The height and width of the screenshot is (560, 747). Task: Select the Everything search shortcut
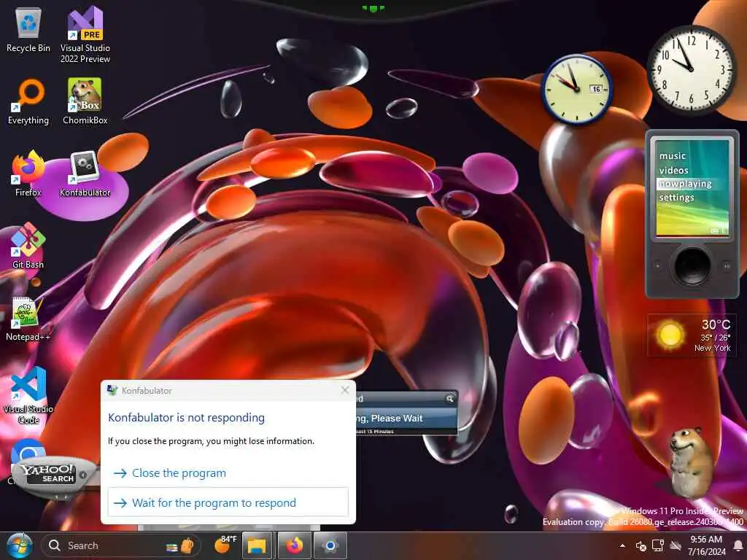(x=28, y=102)
